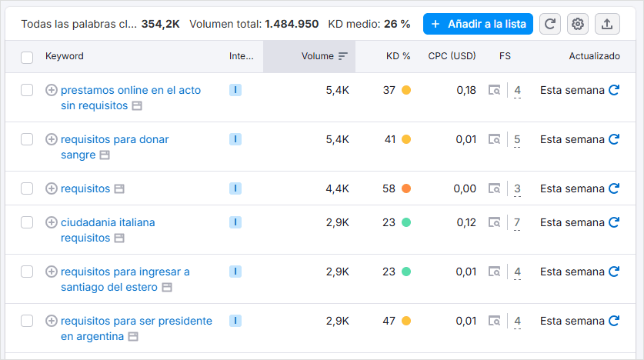This screenshot has width=644, height=360.
Task: Sort table by KD % header
Action: [x=398, y=56]
